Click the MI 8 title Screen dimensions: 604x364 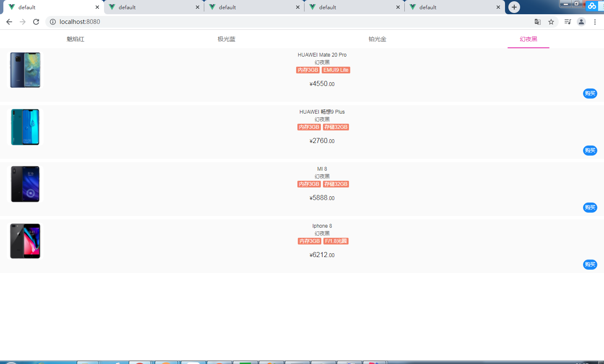coord(322,169)
